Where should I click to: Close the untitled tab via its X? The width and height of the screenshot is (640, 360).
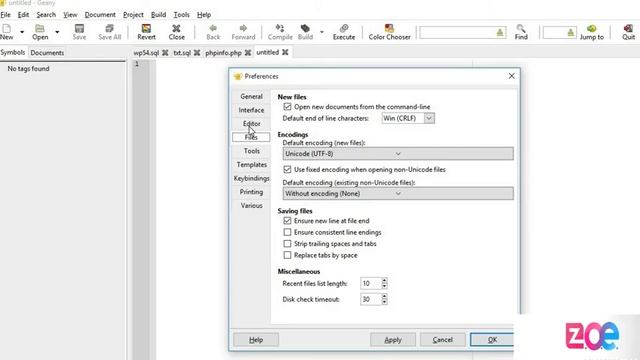pos(285,52)
